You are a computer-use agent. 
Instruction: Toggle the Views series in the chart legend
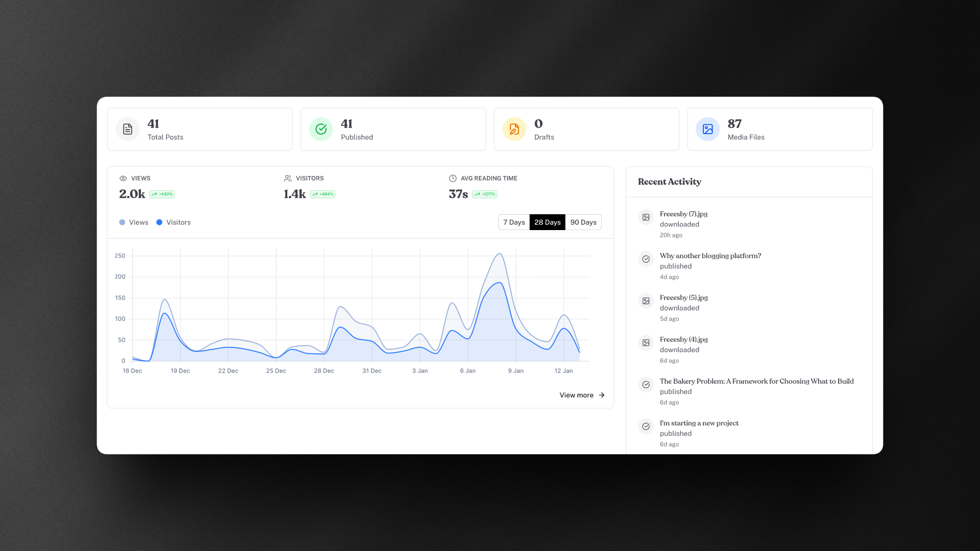click(x=133, y=222)
